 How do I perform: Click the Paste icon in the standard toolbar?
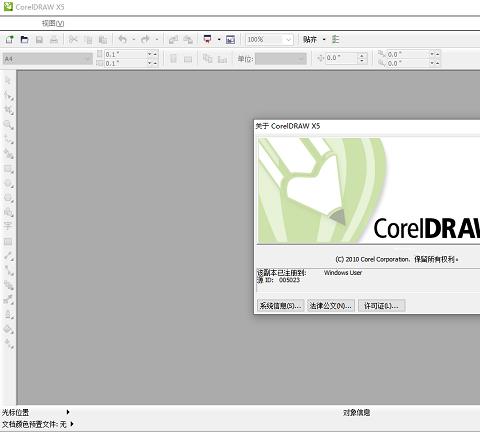click(103, 40)
